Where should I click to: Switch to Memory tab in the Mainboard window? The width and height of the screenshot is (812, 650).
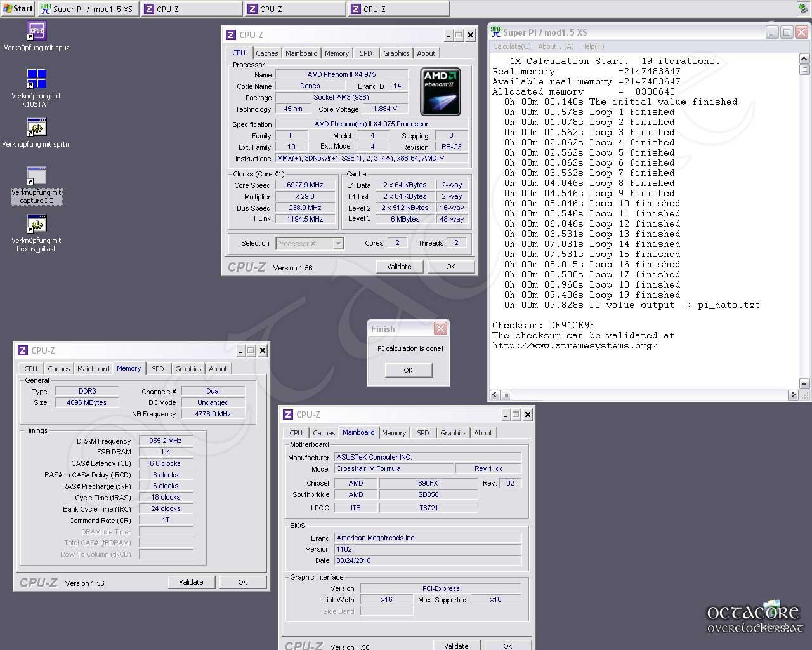pyautogui.click(x=394, y=433)
